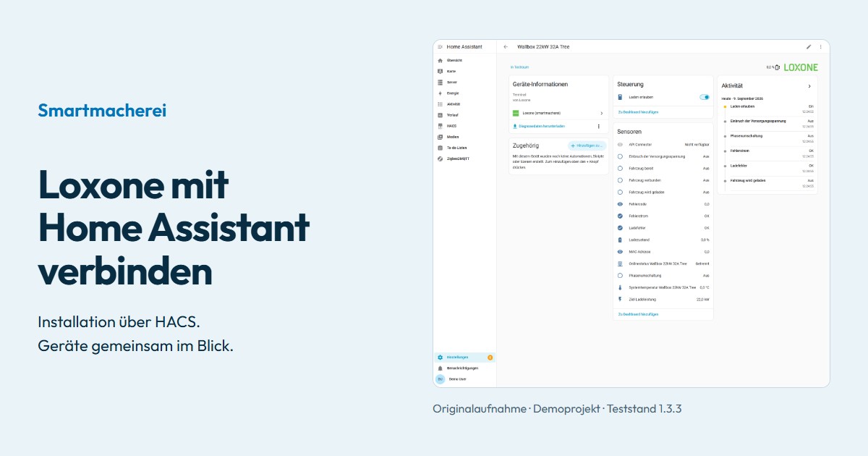Click the Diagnosedaten herunterladen link
This screenshot has width=868, height=456.
pyautogui.click(x=543, y=126)
